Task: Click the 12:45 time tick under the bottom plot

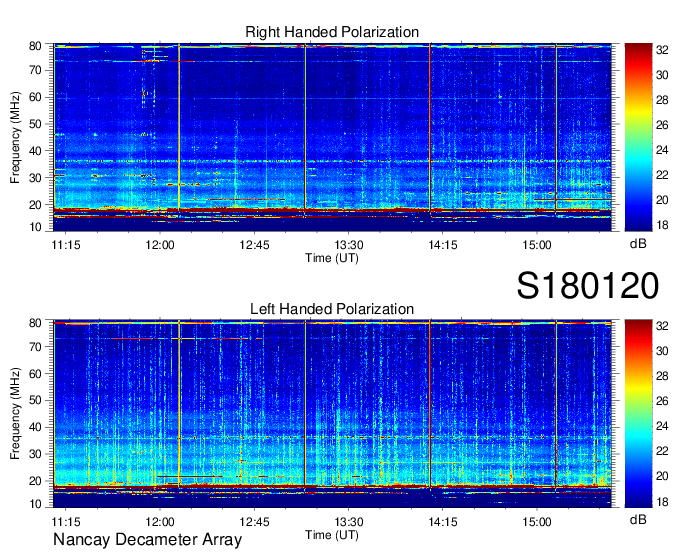Action: pos(254,522)
